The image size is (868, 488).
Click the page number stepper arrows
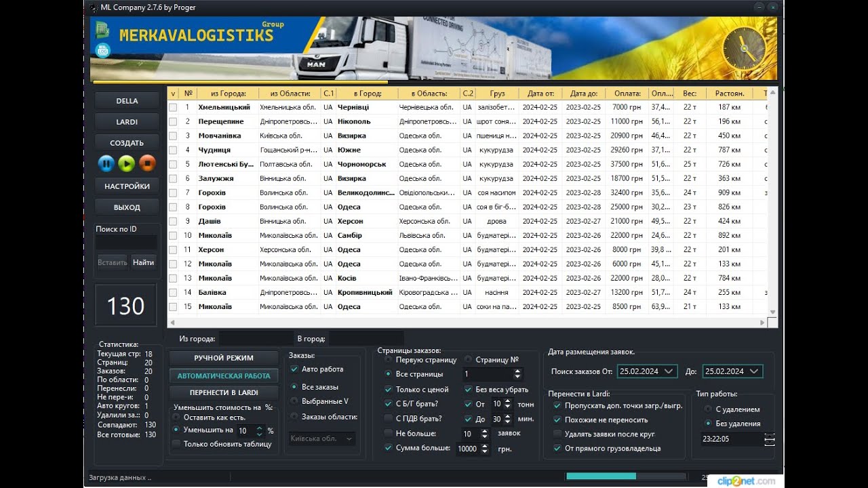click(518, 374)
